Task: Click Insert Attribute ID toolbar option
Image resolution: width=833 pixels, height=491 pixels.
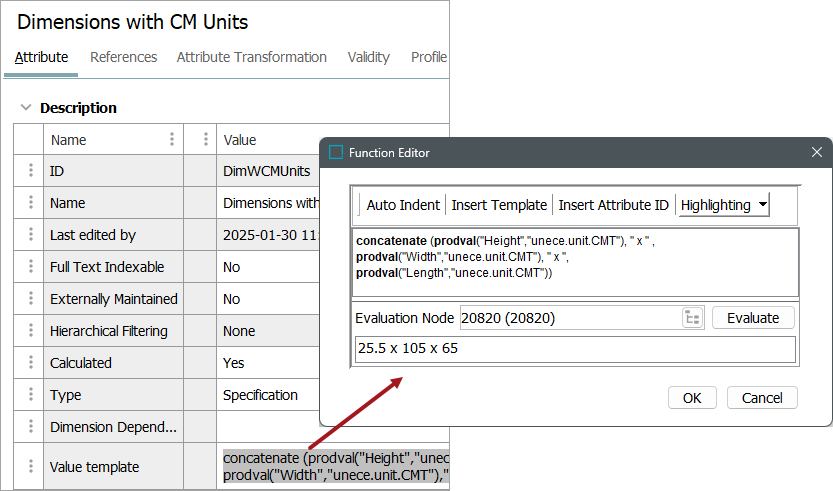Action: tap(613, 205)
